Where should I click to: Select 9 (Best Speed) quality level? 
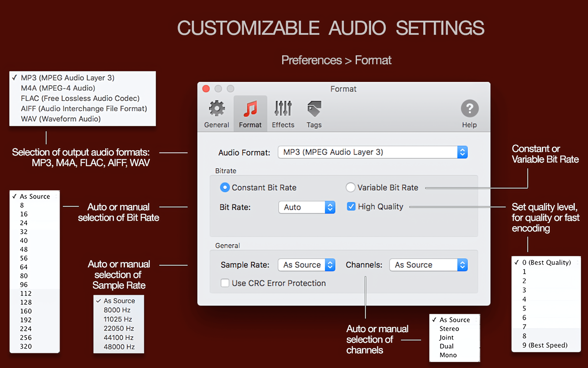click(x=545, y=345)
